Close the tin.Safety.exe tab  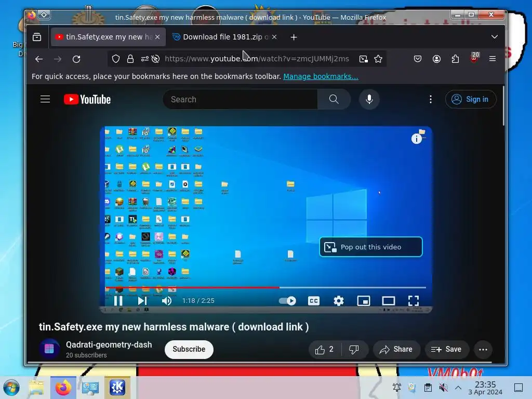157,37
